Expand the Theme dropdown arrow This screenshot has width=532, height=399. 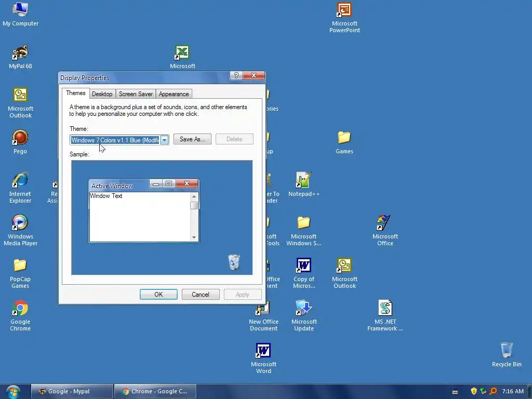coord(164,140)
